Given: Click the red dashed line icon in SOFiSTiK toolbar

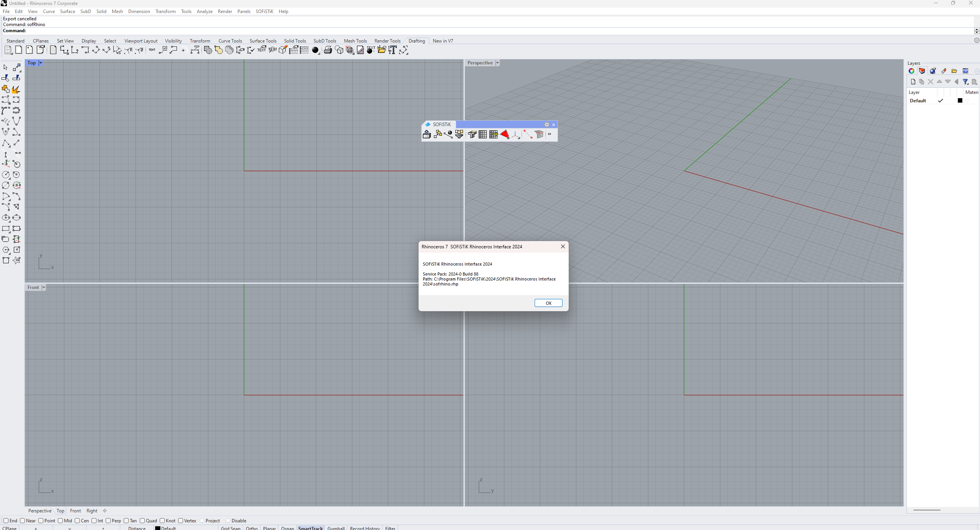Looking at the screenshot, I should (528, 134).
